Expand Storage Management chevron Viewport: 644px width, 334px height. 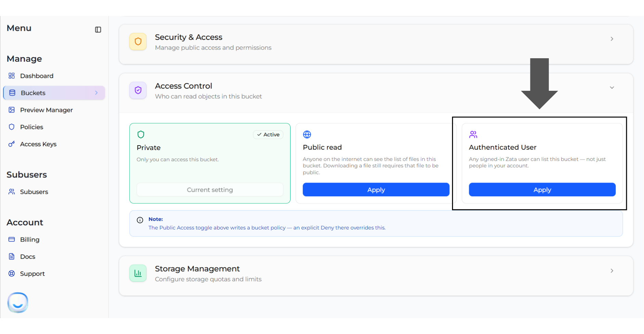[x=612, y=271]
